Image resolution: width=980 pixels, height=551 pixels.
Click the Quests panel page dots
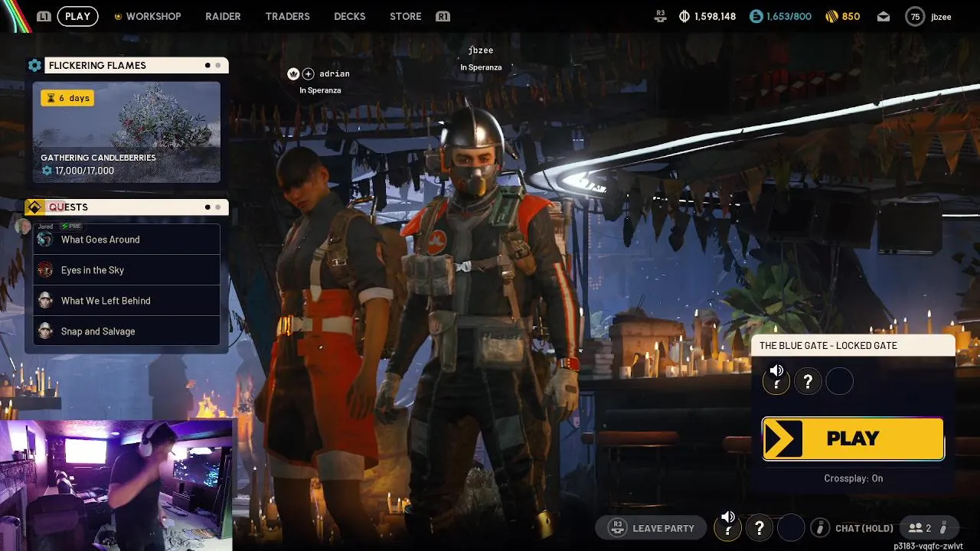(x=212, y=207)
